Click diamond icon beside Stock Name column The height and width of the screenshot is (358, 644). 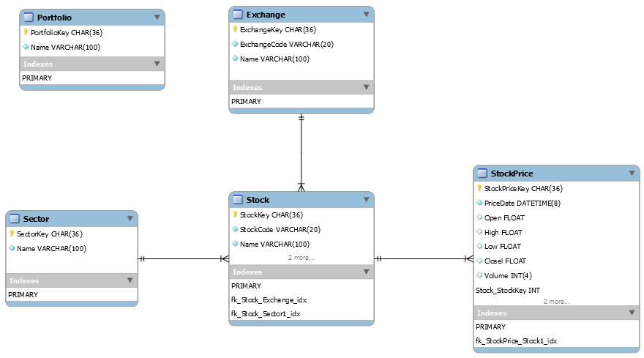235,243
